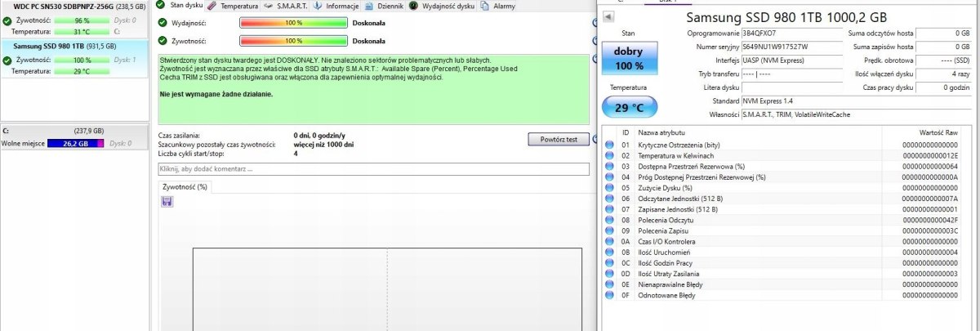The width and height of the screenshot is (980, 331).
Task: Click the Wydajność 100 % gradient bar
Action: 293,23
